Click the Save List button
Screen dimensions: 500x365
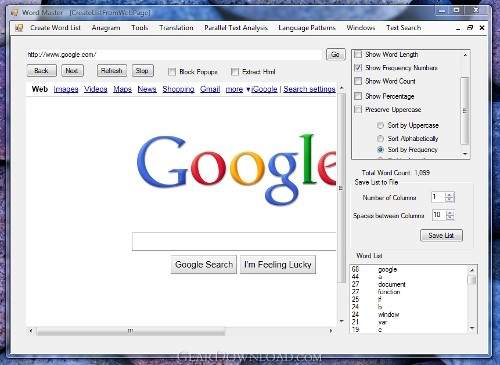pyautogui.click(x=441, y=235)
